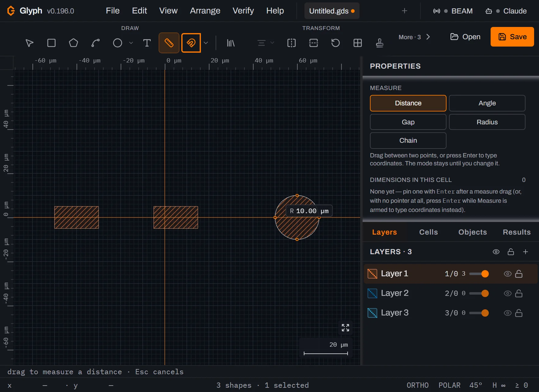Toggle visibility of Layer 1

point(507,274)
